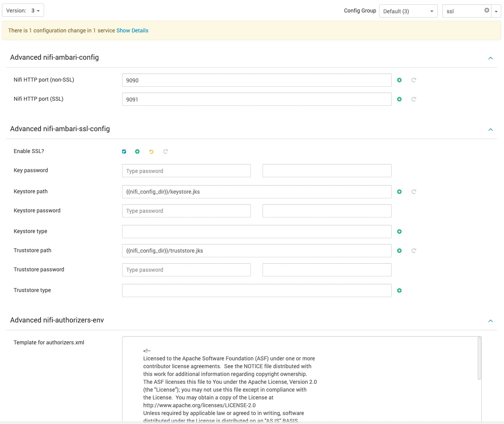This screenshot has width=504, height=424.
Task: Edit the Truststore path field
Action: (257, 251)
